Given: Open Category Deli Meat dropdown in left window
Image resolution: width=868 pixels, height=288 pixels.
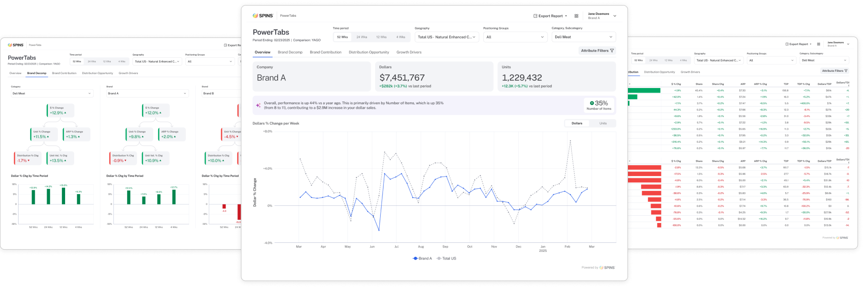Looking at the screenshot, I should (52, 93).
